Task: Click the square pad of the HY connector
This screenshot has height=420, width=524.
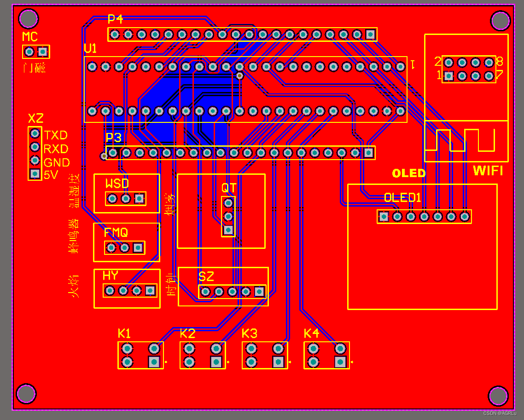Action: tap(150, 290)
